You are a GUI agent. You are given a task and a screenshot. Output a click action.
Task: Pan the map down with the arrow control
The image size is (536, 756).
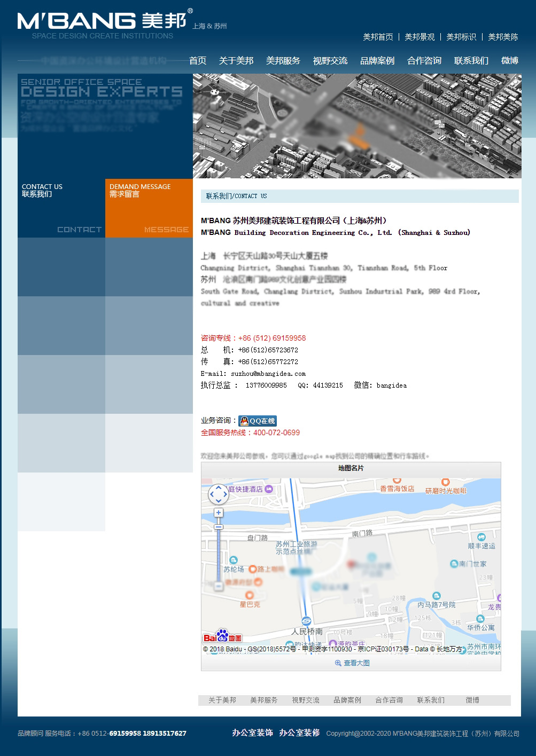[x=218, y=501]
